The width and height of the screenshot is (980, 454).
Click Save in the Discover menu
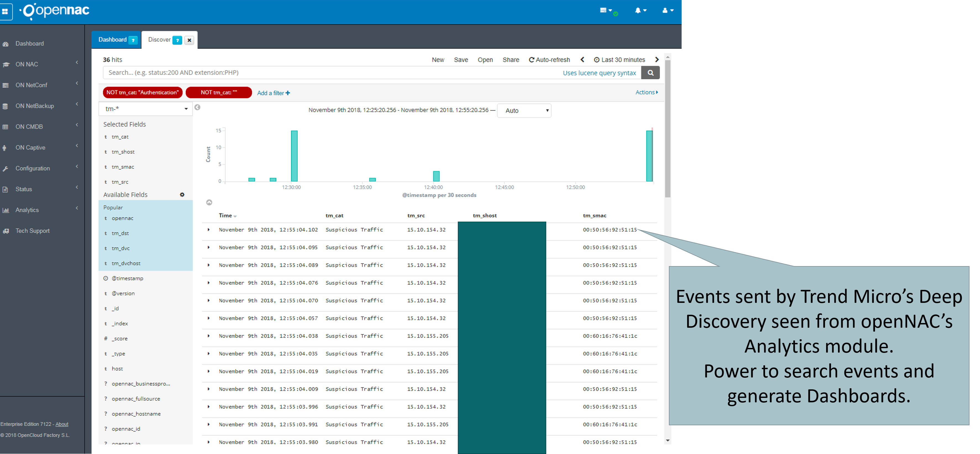pyautogui.click(x=461, y=60)
